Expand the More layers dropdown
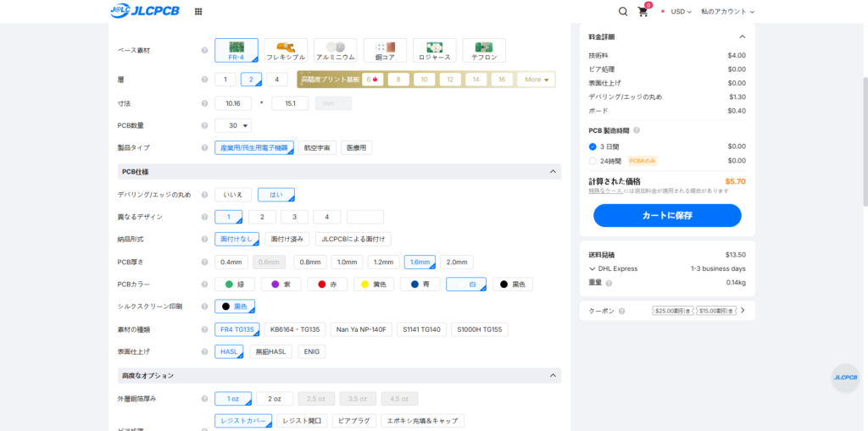 [x=537, y=80]
